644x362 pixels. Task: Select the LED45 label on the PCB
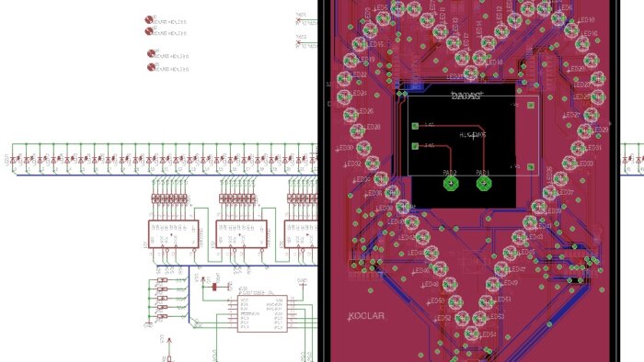pyautogui.click(x=528, y=252)
